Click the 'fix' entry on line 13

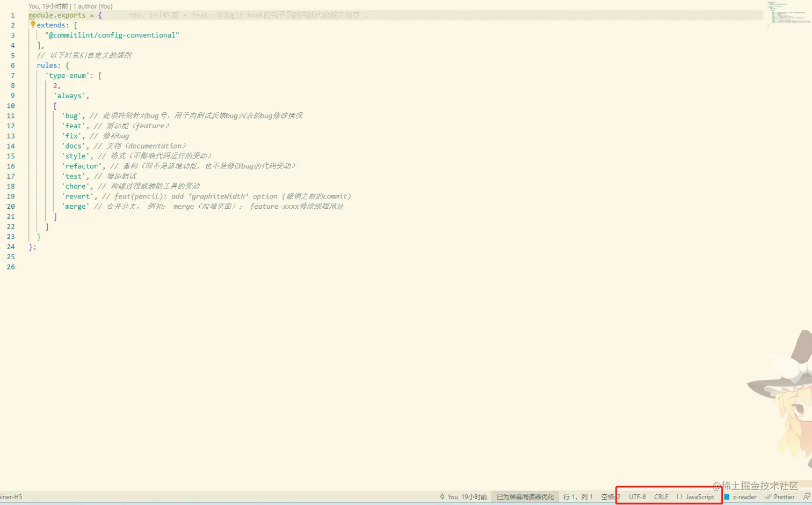[x=71, y=136]
